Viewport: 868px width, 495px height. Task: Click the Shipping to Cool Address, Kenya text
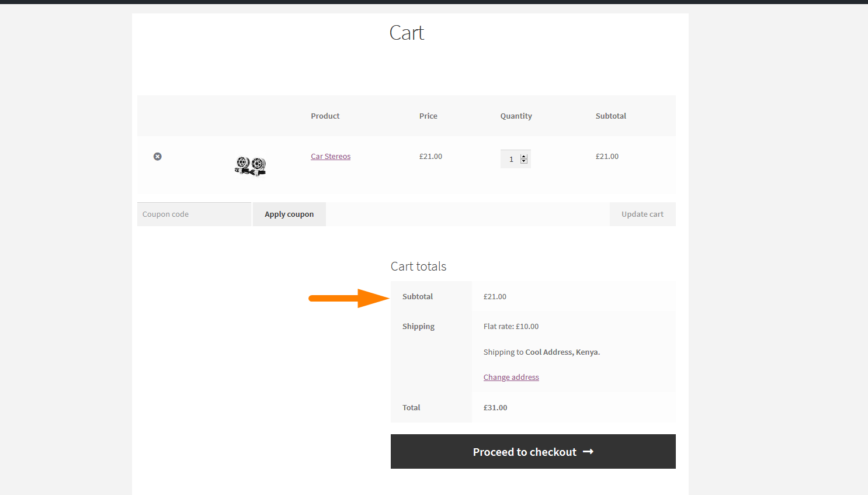(x=541, y=352)
